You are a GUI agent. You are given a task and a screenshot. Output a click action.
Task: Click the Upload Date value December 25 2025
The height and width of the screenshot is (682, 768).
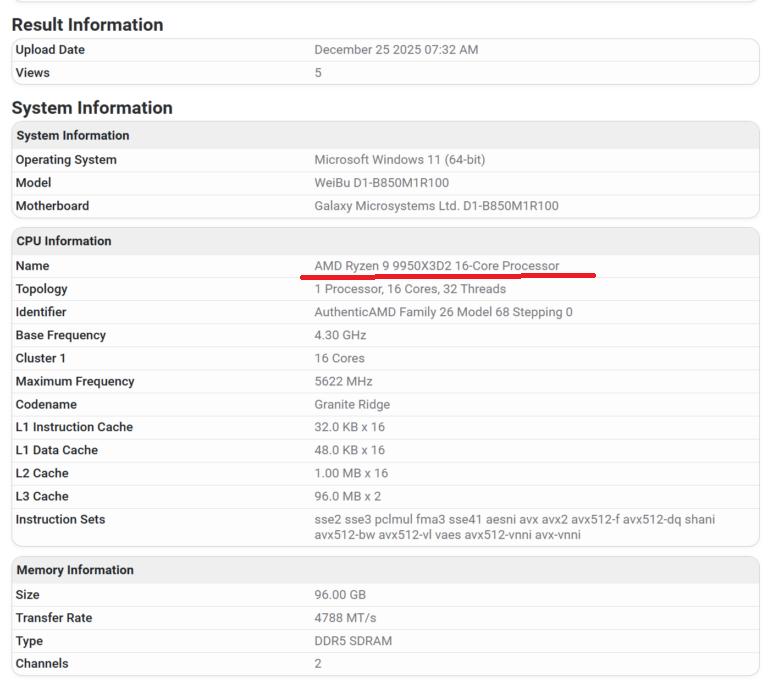pyautogui.click(x=396, y=49)
